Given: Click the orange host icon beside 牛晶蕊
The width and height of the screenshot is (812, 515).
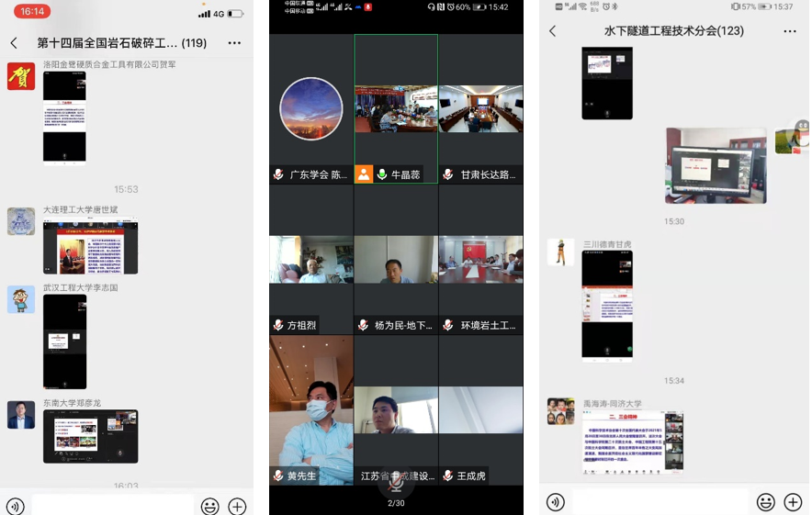Looking at the screenshot, I should pyautogui.click(x=365, y=174).
